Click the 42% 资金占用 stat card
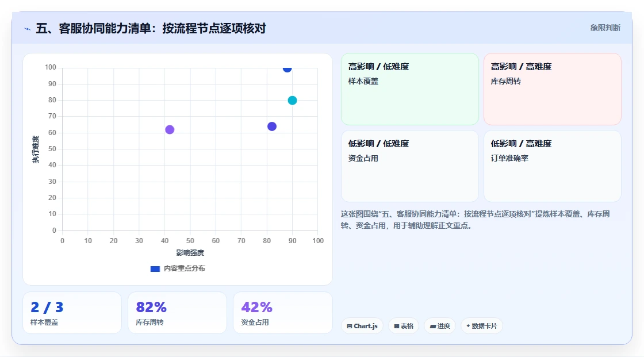Screen dimensions: 644x357 (x=282, y=313)
